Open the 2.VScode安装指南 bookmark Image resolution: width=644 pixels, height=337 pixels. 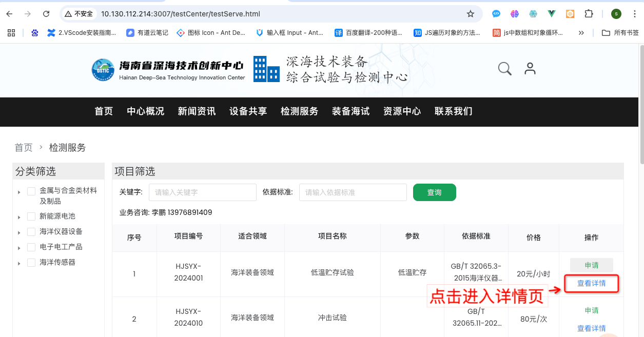[82, 33]
